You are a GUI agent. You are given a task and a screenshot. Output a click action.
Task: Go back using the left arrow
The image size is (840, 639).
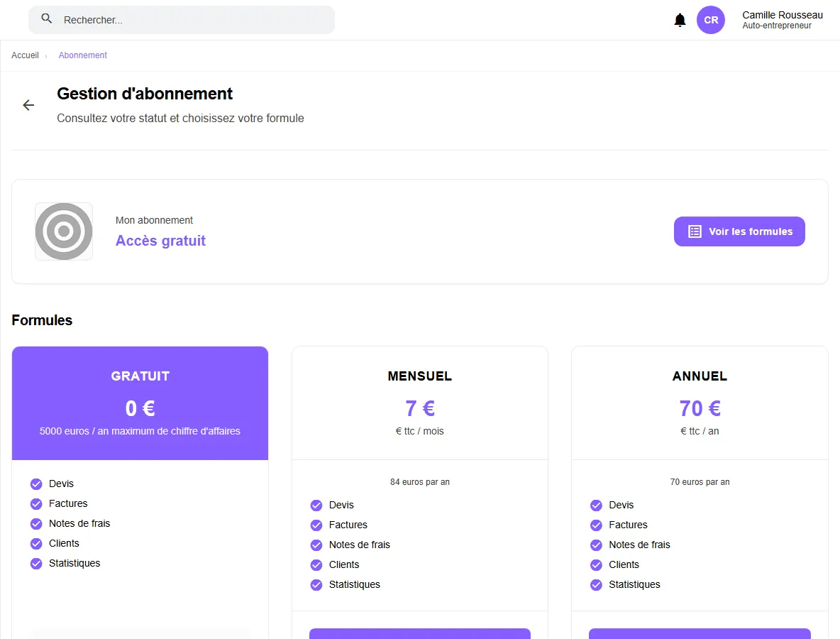coord(28,105)
